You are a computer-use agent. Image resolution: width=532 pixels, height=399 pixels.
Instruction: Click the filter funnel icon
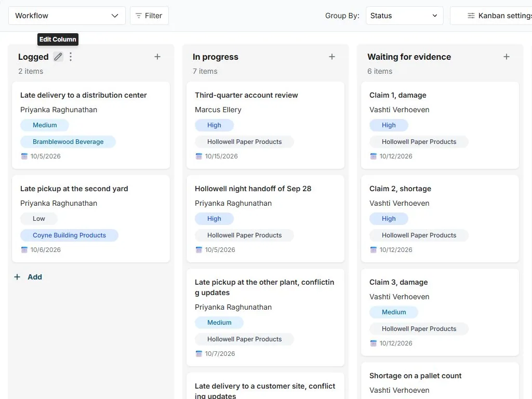tap(138, 16)
